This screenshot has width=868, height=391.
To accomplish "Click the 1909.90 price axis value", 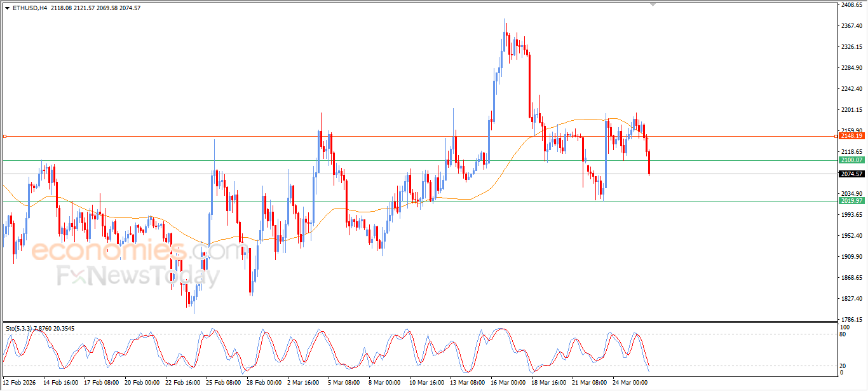I will 851,257.
